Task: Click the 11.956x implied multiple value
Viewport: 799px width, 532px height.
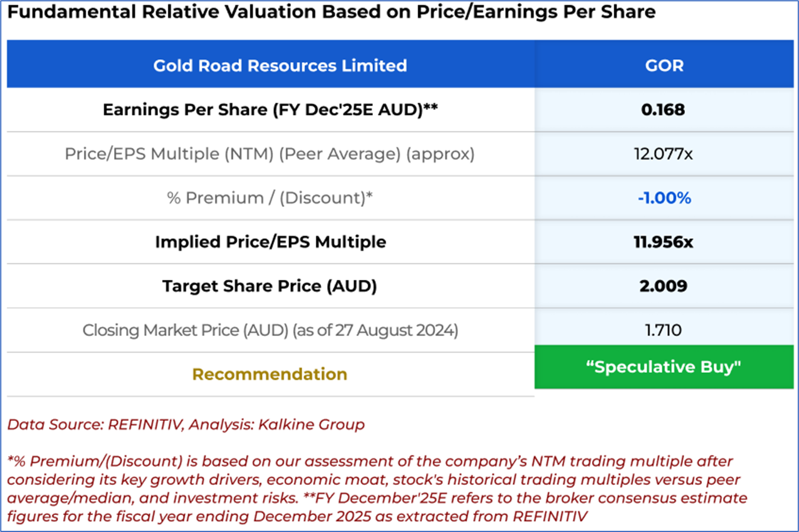Action: coord(664,242)
